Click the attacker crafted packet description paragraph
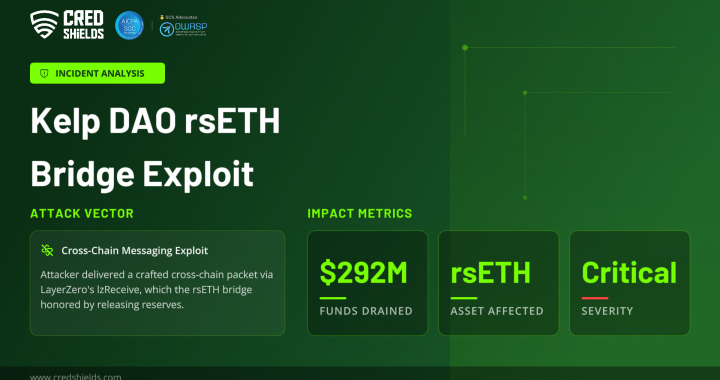The height and width of the screenshot is (380, 720). [157, 290]
